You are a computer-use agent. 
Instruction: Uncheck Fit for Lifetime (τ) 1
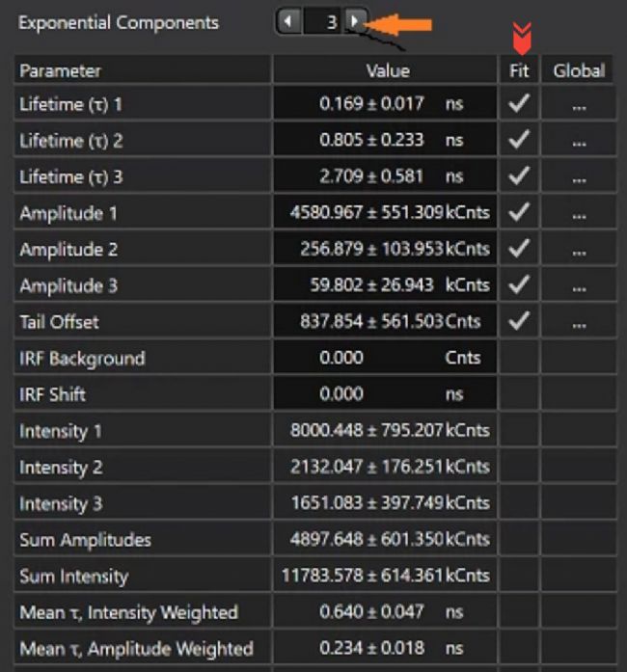pyautogui.click(x=519, y=104)
